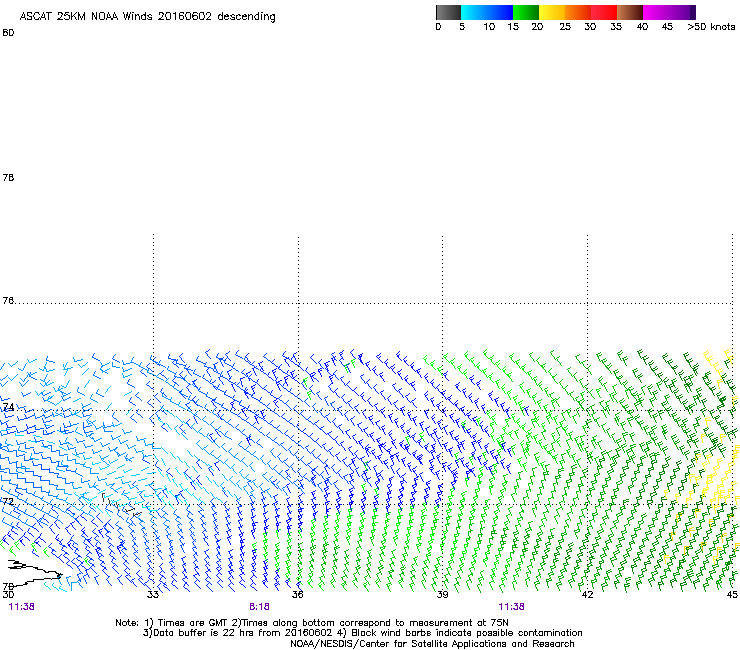Select the green 15-20 knots legend segment
Image resolution: width=740 pixels, height=650 pixels.
point(526,12)
